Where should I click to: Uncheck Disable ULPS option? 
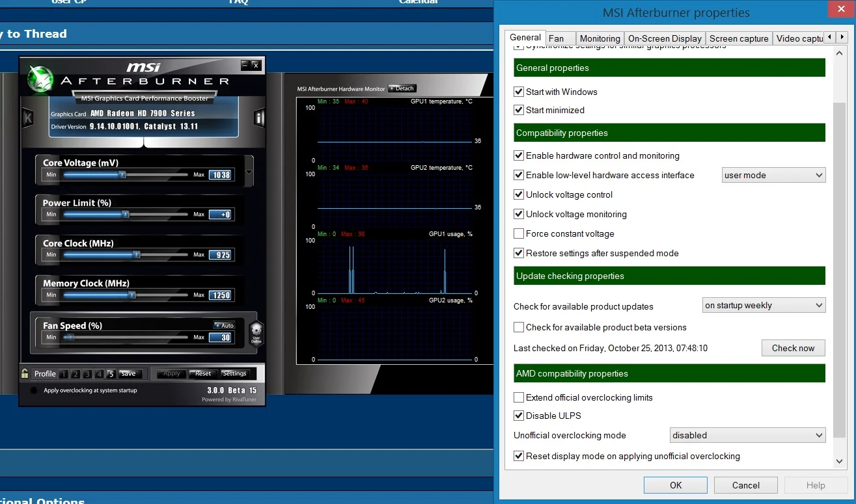point(519,416)
